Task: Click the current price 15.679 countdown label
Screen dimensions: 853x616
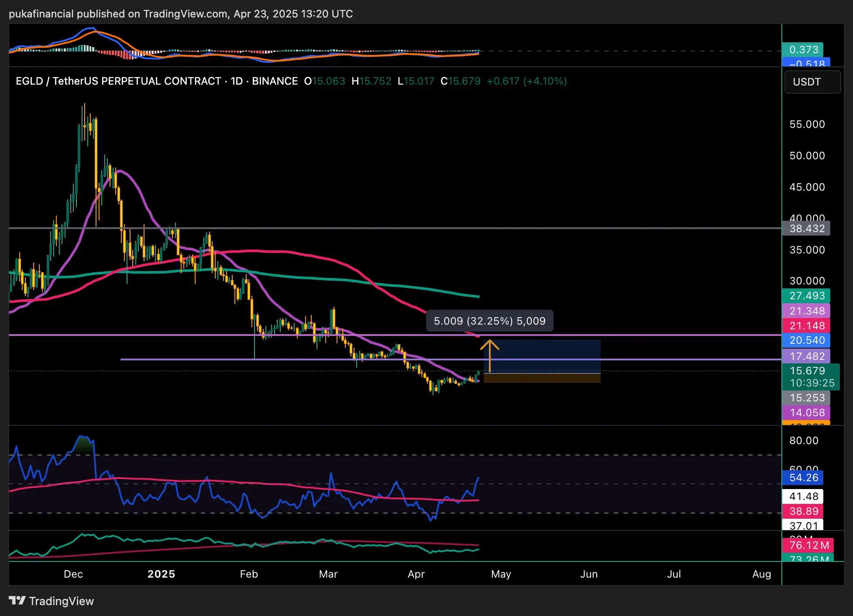Action: point(811,377)
